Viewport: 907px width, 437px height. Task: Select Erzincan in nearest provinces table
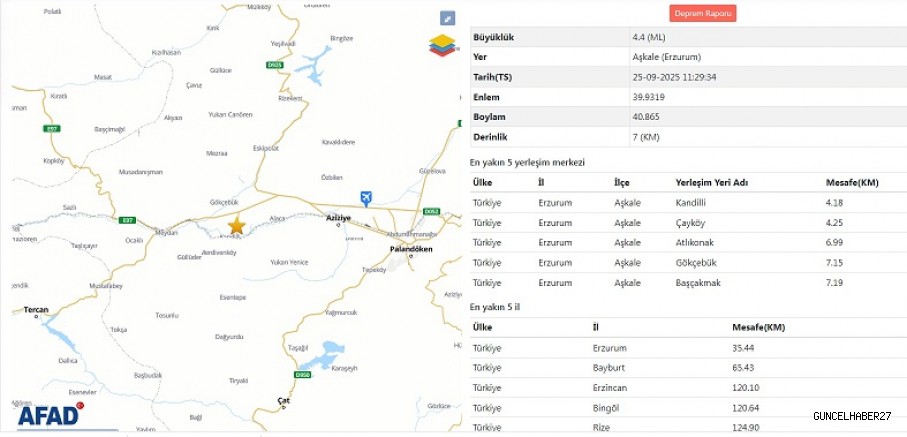click(610, 388)
